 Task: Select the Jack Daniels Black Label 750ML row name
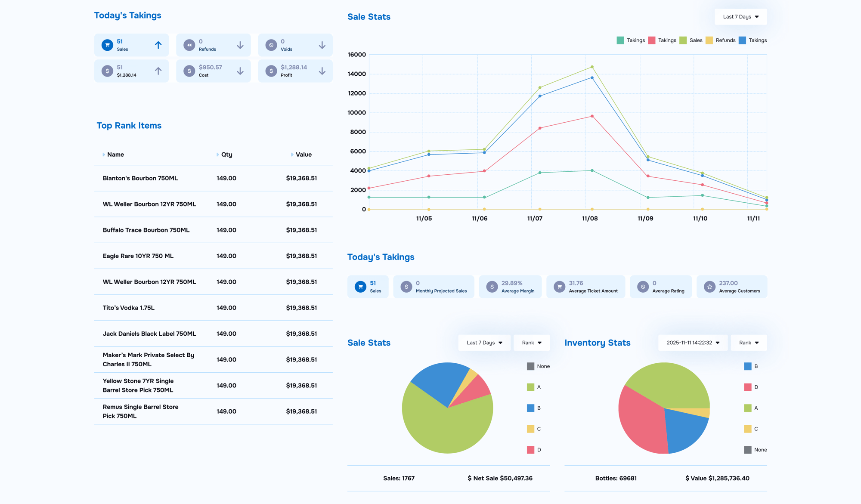[x=149, y=334]
